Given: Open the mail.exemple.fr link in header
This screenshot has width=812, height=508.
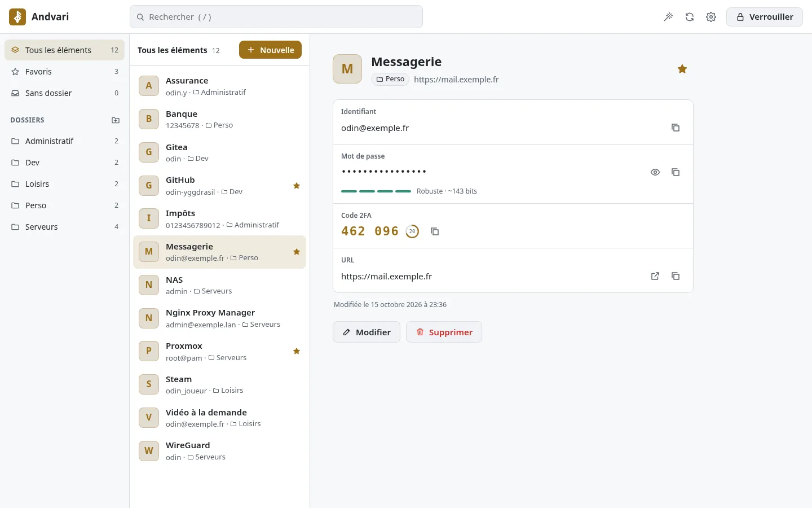Looking at the screenshot, I should pyautogui.click(x=456, y=80).
